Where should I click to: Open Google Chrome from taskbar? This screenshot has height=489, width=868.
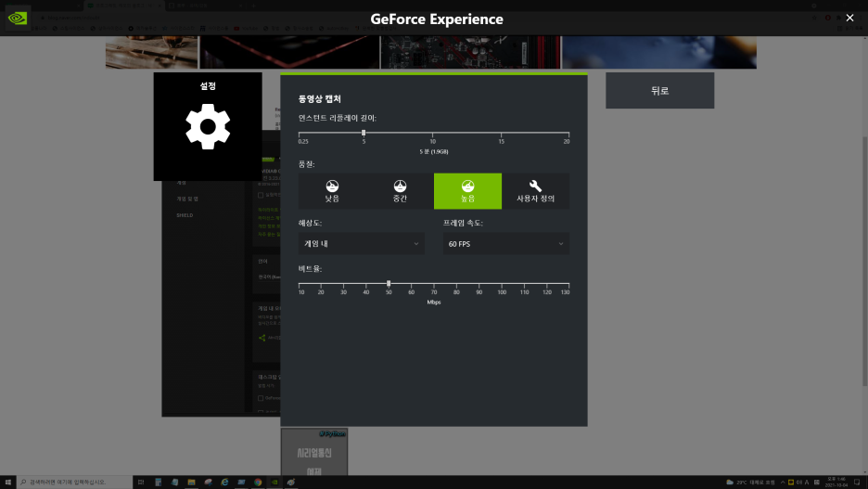pos(258,483)
